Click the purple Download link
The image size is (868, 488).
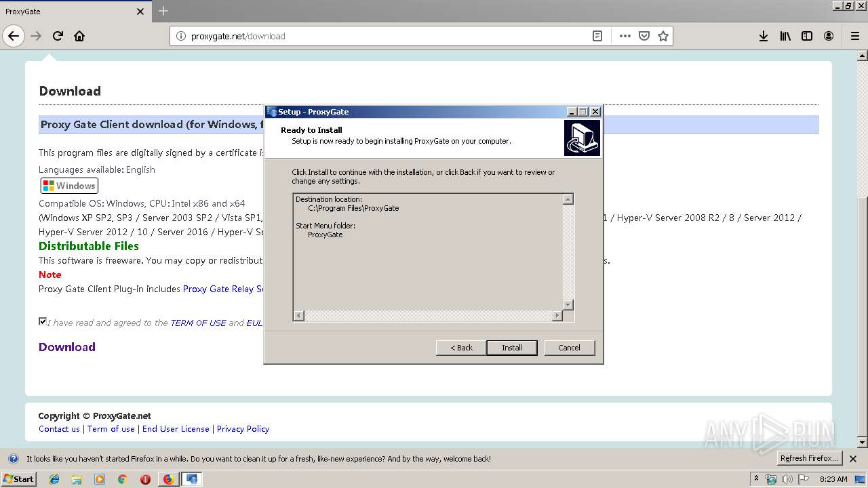67,347
